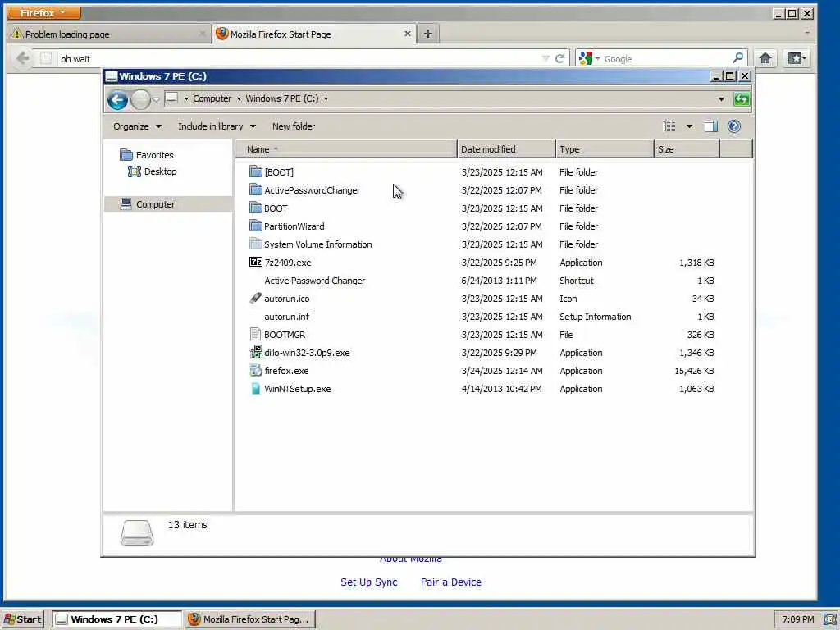Image resolution: width=840 pixels, height=630 pixels.
Task: Sort files by the Type column header
Action: (x=605, y=149)
